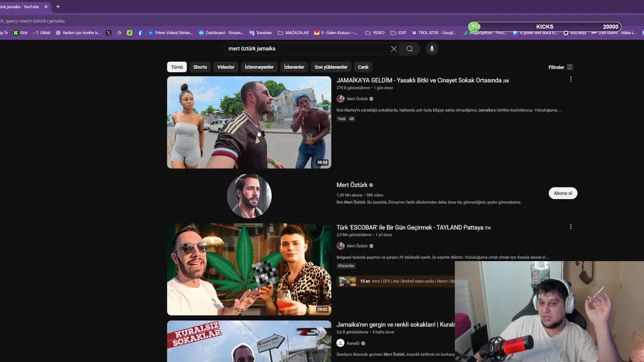Click the 4K badge

[x=352, y=119]
